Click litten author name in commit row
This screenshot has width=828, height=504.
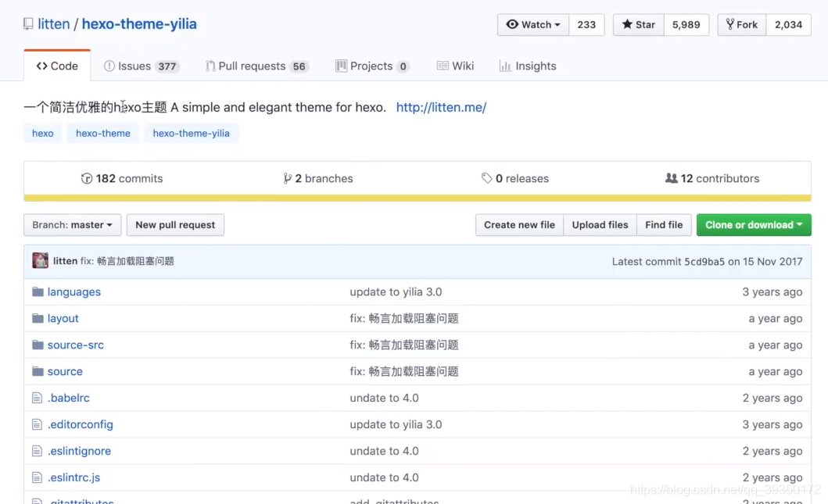(x=65, y=261)
